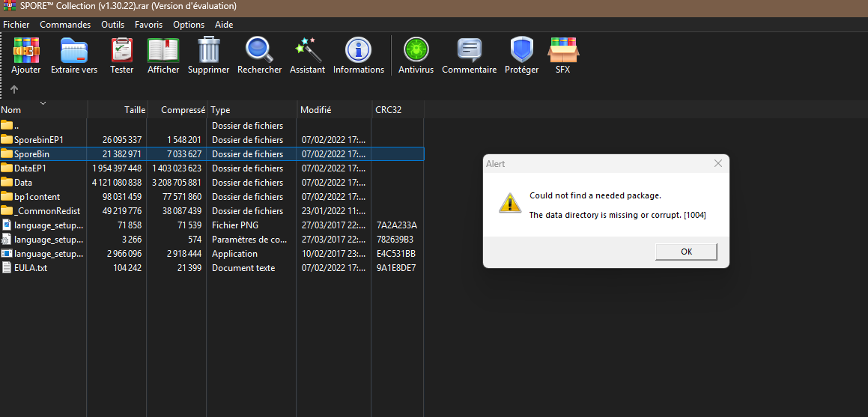Click the date 23/01/2022 cell
The height and width of the screenshot is (417, 868).
[x=334, y=210]
